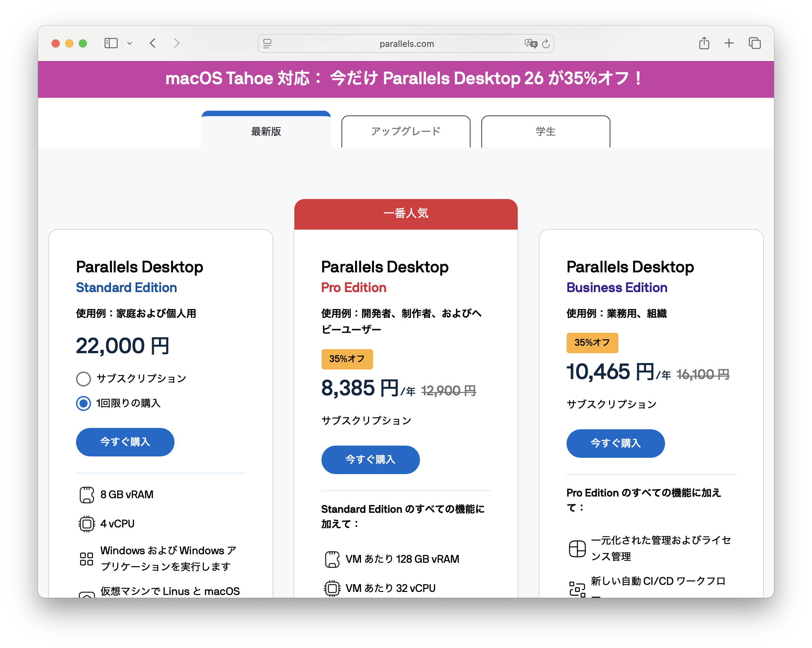812x648 pixels.
Task: Click the 一番人気 red header
Action: click(406, 214)
